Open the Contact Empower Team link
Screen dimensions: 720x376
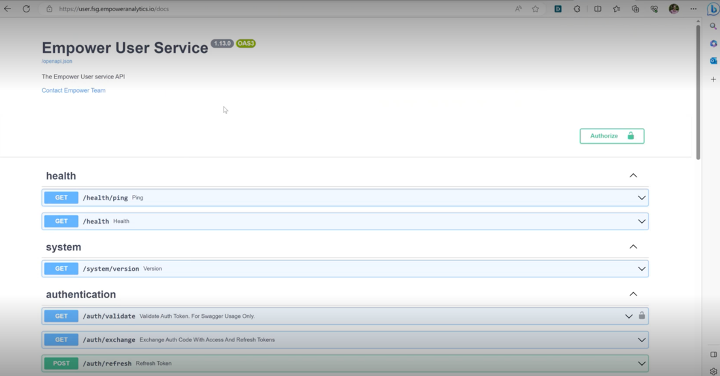click(x=73, y=90)
